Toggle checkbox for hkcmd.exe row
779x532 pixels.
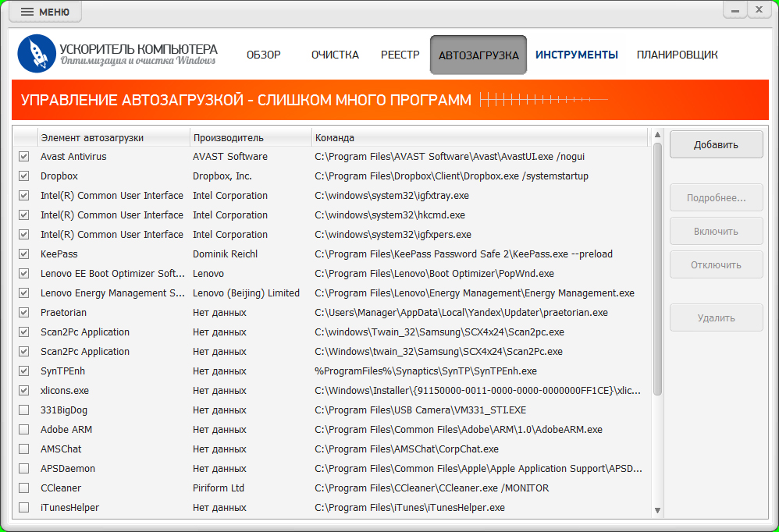tap(24, 215)
